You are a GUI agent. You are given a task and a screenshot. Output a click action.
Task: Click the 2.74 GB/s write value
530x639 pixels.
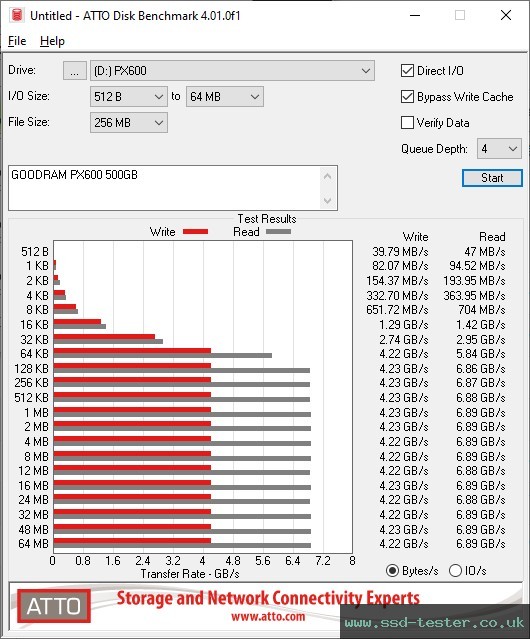tap(404, 339)
